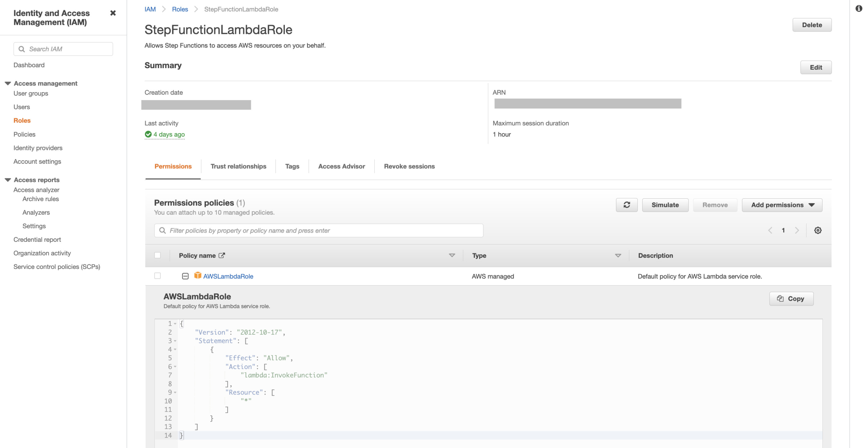Image resolution: width=868 pixels, height=448 pixels.
Task: Click the AWSLambdaRole policy cube icon
Action: click(198, 275)
